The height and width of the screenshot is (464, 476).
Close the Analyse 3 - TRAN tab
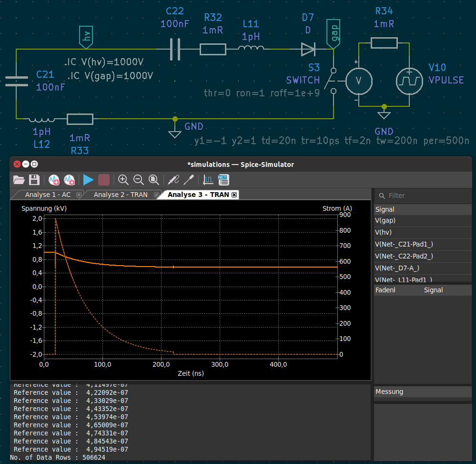coord(234,195)
